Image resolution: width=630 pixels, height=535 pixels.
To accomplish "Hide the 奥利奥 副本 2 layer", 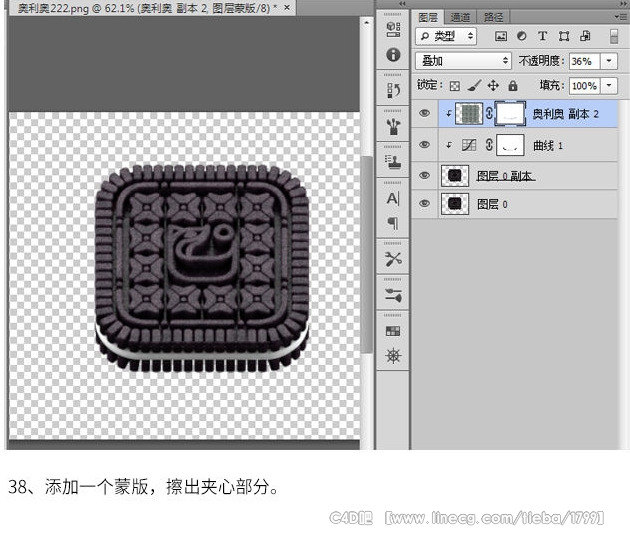I will point(424,113).
